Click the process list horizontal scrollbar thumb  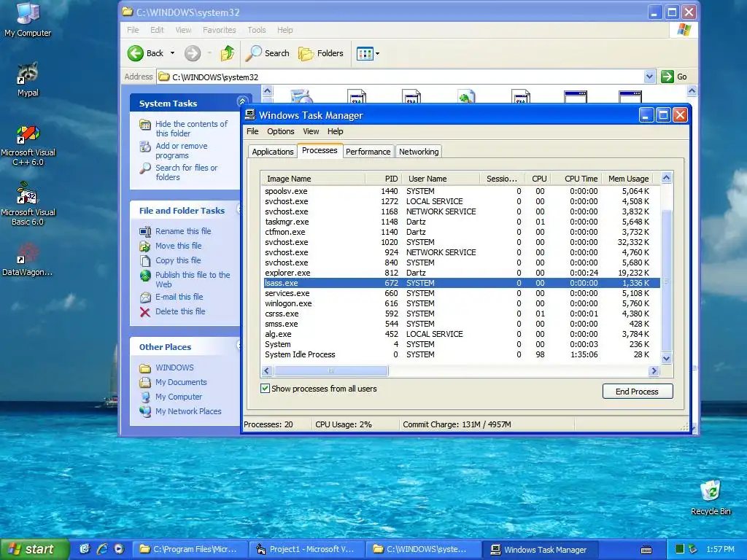331,371
